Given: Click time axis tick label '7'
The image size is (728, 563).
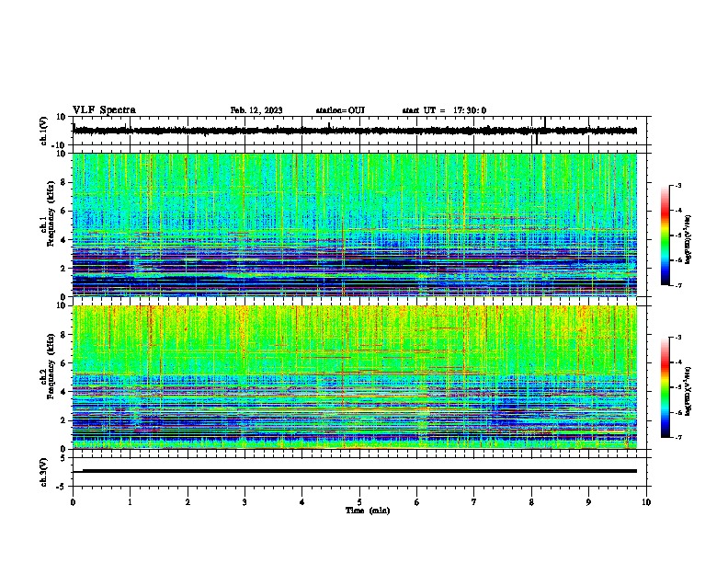Looking at the screenshot, I should [x=474, y=502].
